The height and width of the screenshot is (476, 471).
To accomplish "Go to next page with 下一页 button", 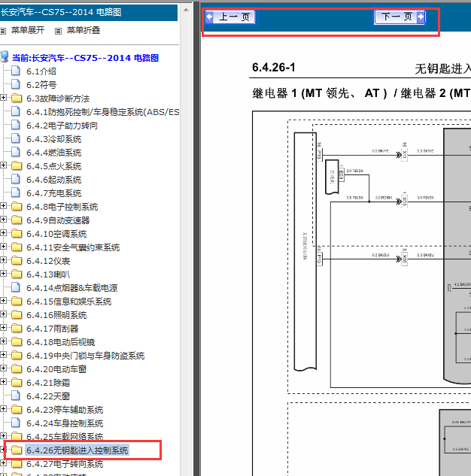I will (400, 17).
